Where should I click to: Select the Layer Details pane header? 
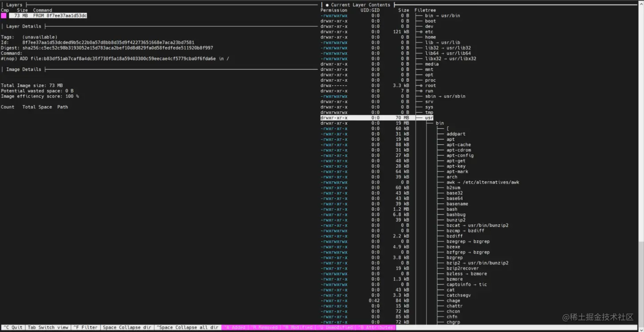pyautogui.click(x=24, y=26)
